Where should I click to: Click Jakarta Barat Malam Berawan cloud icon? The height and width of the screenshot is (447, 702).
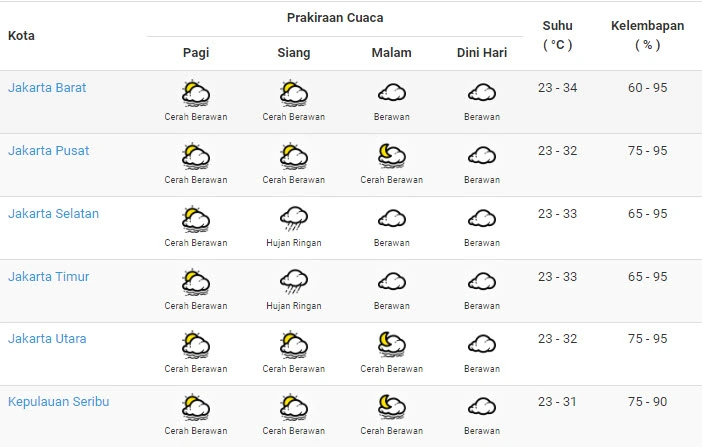[392, 93]
